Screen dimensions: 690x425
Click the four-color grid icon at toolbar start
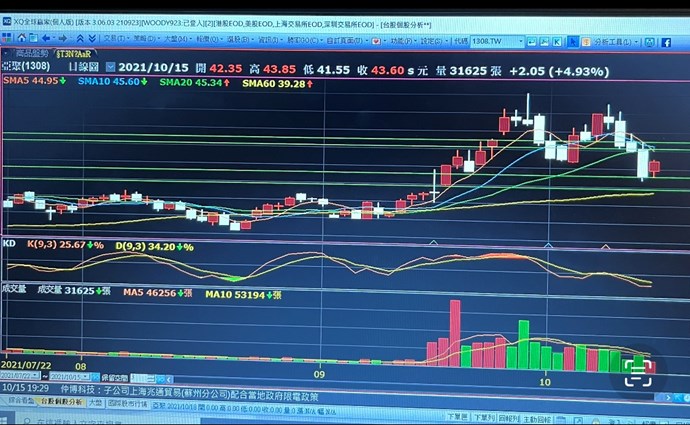7,37
